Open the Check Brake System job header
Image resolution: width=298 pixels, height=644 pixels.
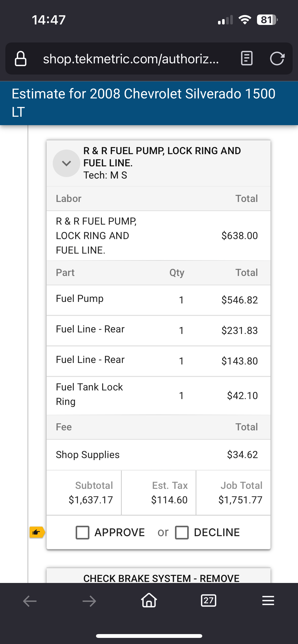click(158, 576)
